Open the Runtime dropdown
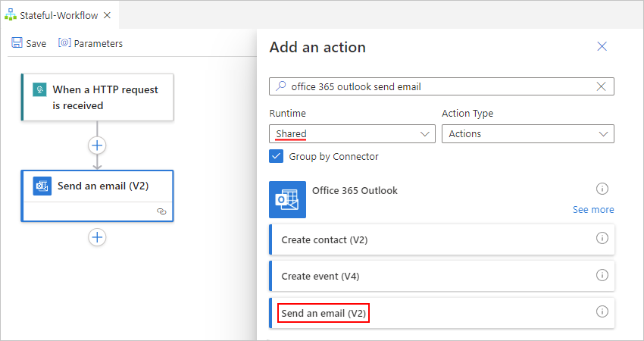Screen dimensions: 644x341 tap(352, 134)
